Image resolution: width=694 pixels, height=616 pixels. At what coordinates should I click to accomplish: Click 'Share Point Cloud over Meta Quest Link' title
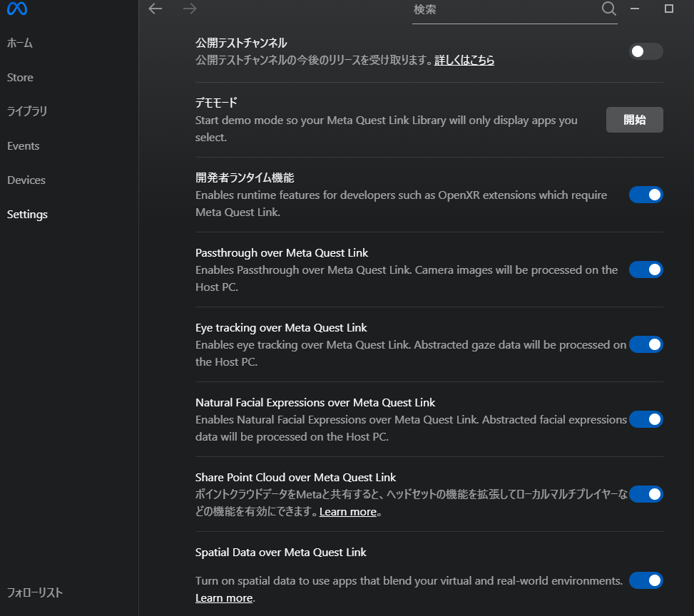pyautogui.click(x=296, y=477)
